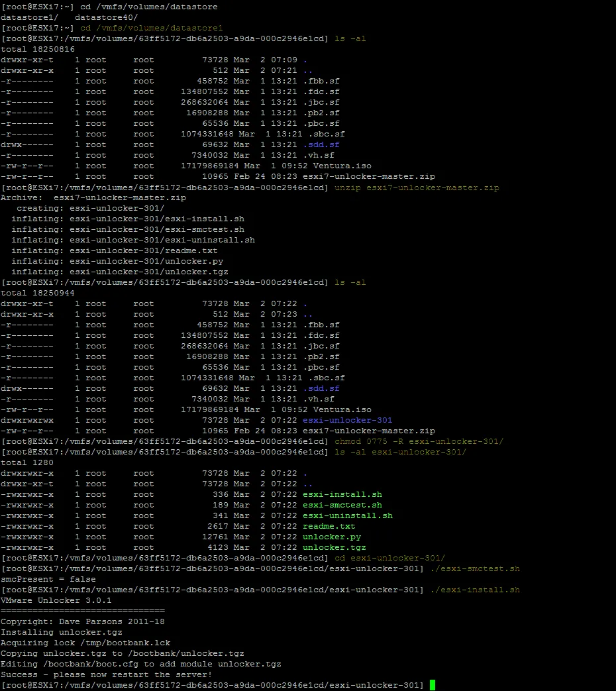The height and width of the screenshot is (691, 616).
Task: Click the 'Copyright: Dave Parsons 2011-18' line
Action: click(82, 621)
